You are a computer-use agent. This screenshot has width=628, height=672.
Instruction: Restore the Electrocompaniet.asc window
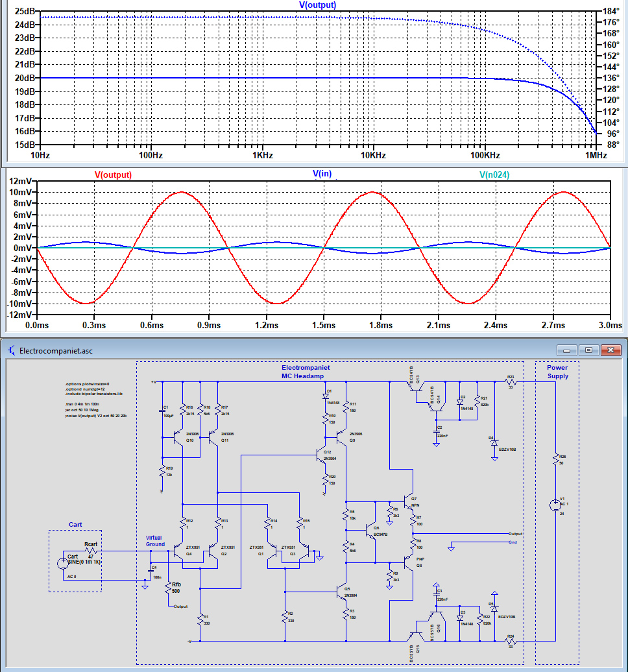point(588,350)
